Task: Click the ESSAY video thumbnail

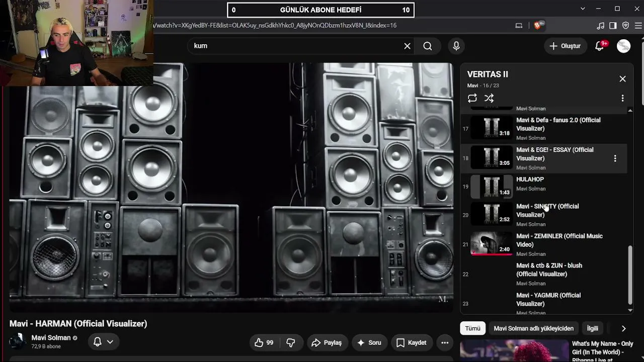Action: point(492,158)
